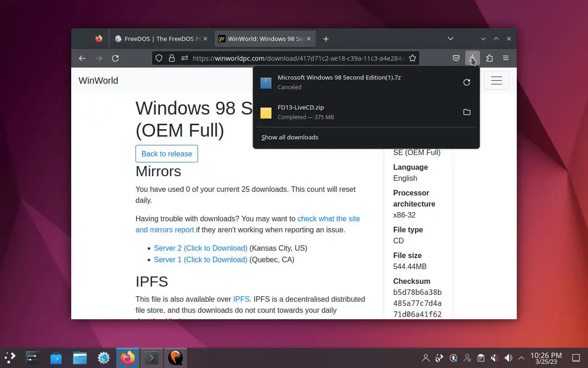Open the clipboard tray icon
Viewport: 588px width, 368px height.
[481, 358]
